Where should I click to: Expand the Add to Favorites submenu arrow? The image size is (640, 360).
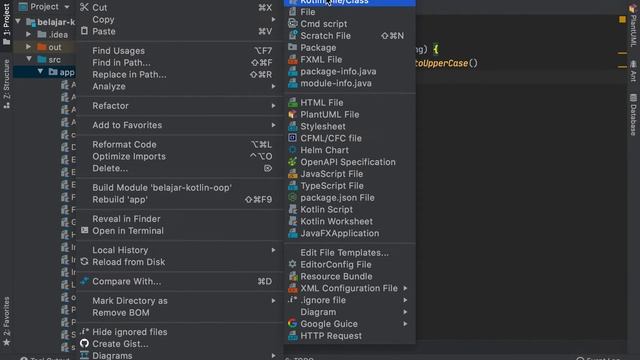[273, 125]
